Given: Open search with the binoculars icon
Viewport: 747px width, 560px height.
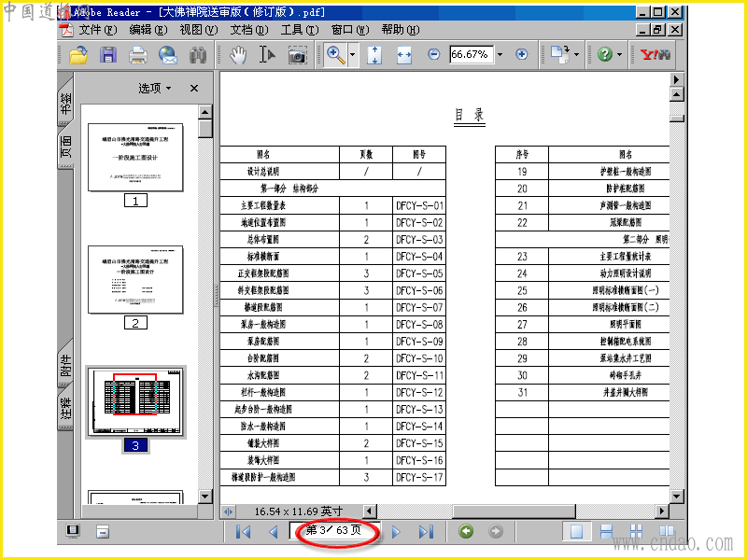Looking at the screenshot, I should 197,55.
